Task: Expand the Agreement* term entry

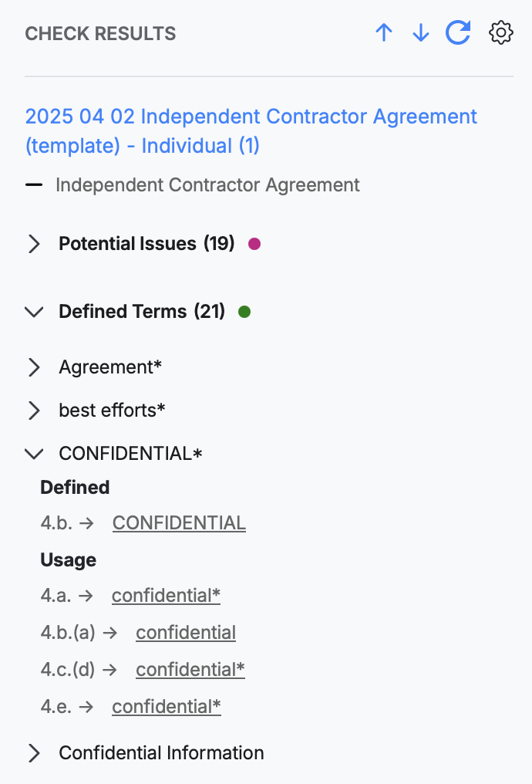Action: pos(34,367)
